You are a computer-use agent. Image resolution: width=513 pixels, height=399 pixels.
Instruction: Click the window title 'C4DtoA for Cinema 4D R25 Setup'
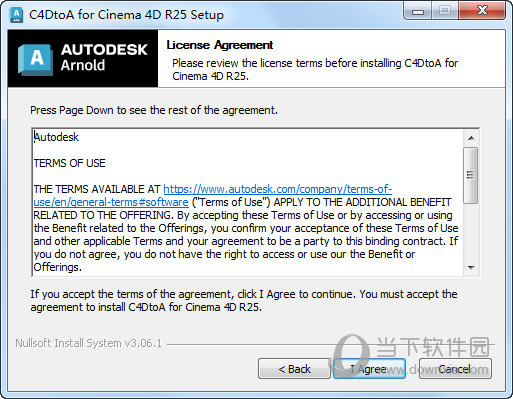126,15
